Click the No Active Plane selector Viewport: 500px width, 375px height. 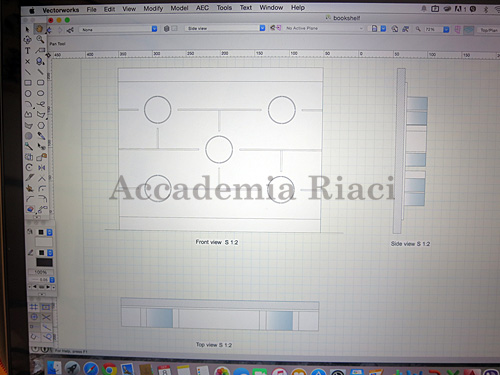tap(323, 28)
